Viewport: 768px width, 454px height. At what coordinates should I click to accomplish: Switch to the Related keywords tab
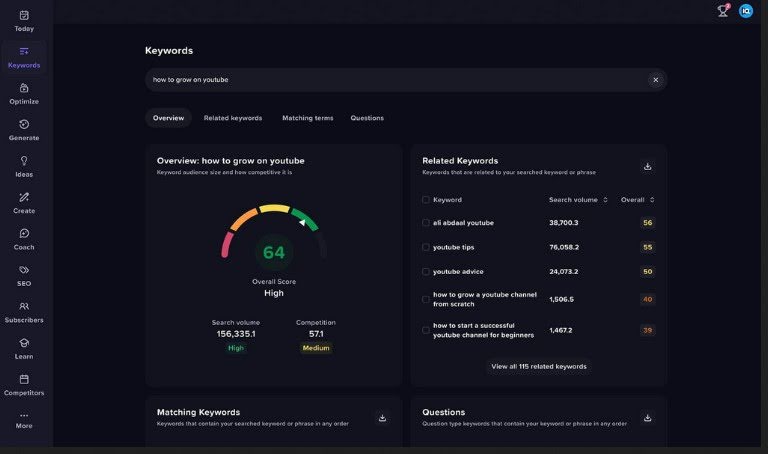[x=233, y=118]
